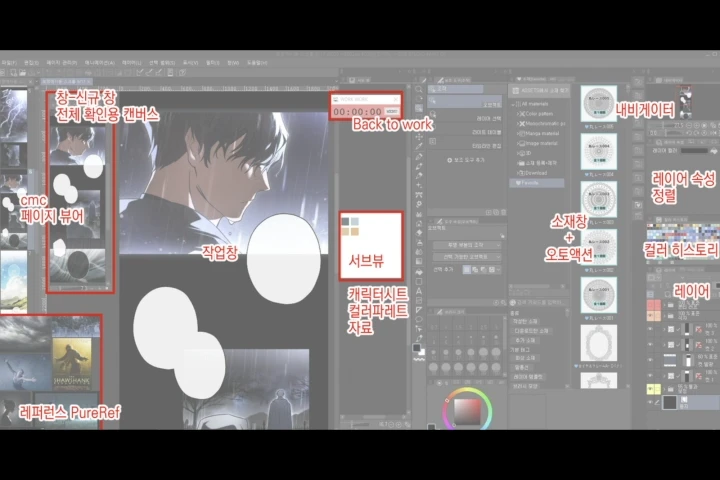720x480 pixels.
Task: Toggle Snap to Ruler in command bar
Action: tap(140, 73)
